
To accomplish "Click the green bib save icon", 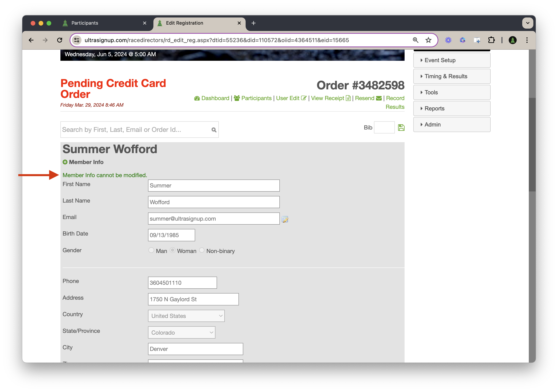I will (401, 127).
